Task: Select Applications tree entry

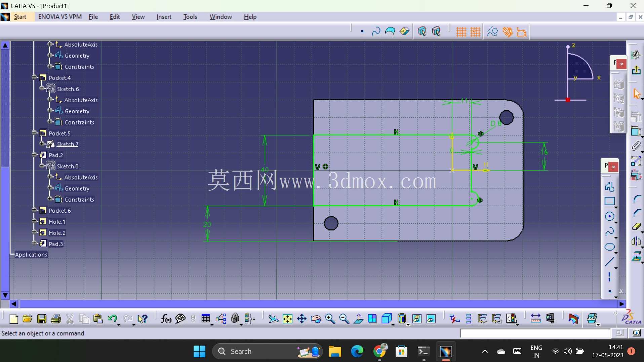Action: pos(31,255)
